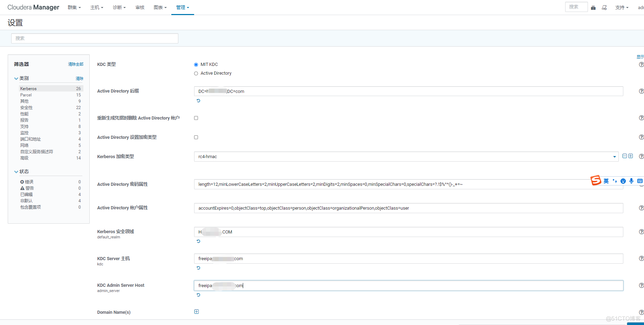Filter by Kerberos category

51,89
